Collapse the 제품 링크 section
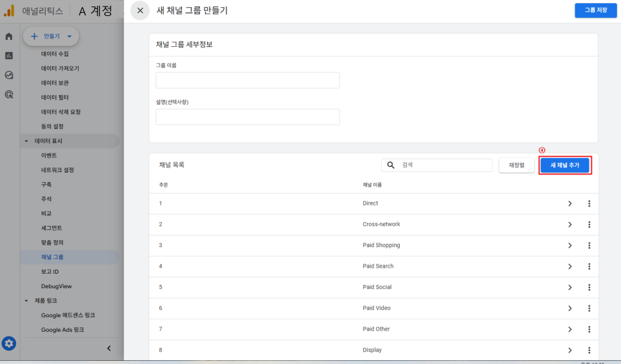This screenshot has height=364, width=621. (x=26, y=300)
